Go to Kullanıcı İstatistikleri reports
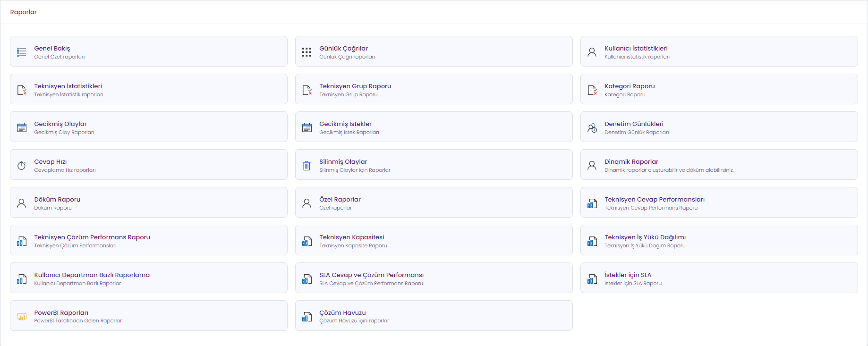 [636, 48]
